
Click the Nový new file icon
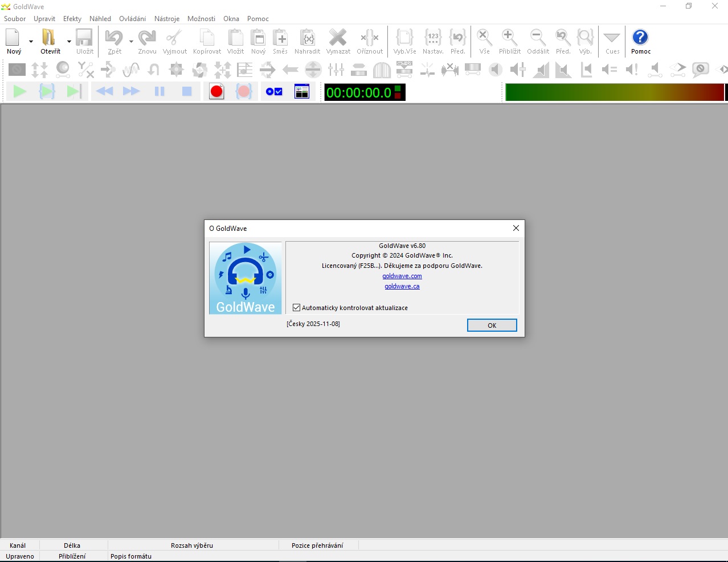click(x=13, y=38)
